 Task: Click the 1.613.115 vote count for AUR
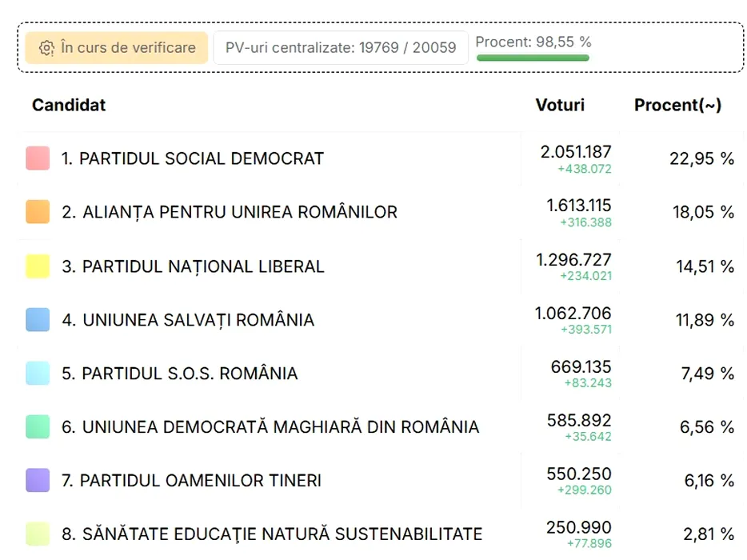point(578,206)
